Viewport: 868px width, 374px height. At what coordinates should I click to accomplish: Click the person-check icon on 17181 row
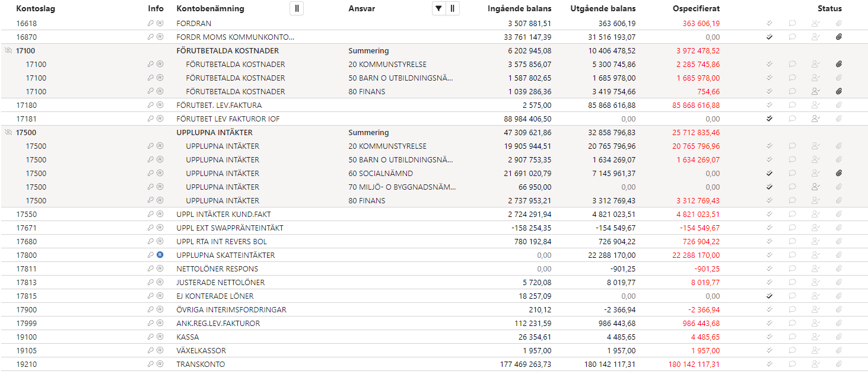[815, 119]
